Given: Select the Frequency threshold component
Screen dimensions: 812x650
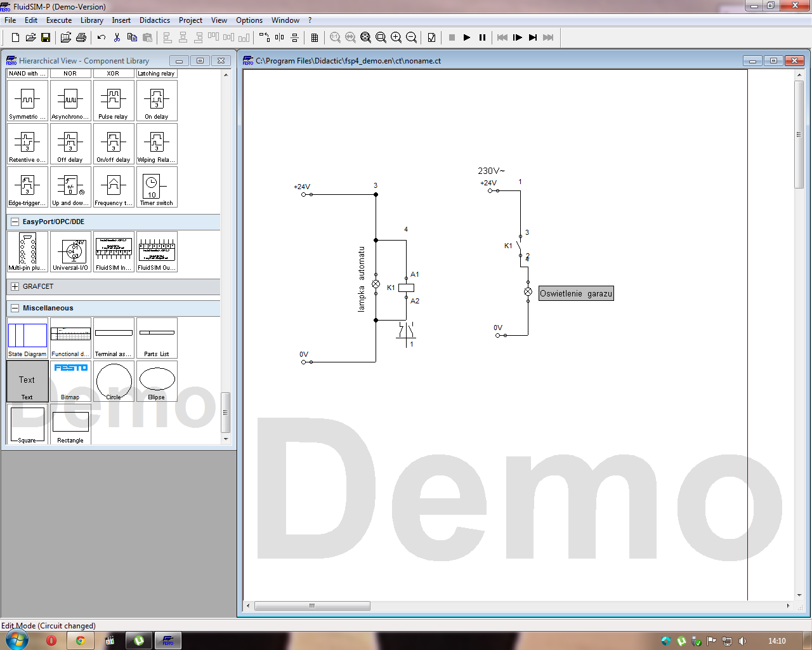Looking at the screenshot, I should click(x=114, y=187).
